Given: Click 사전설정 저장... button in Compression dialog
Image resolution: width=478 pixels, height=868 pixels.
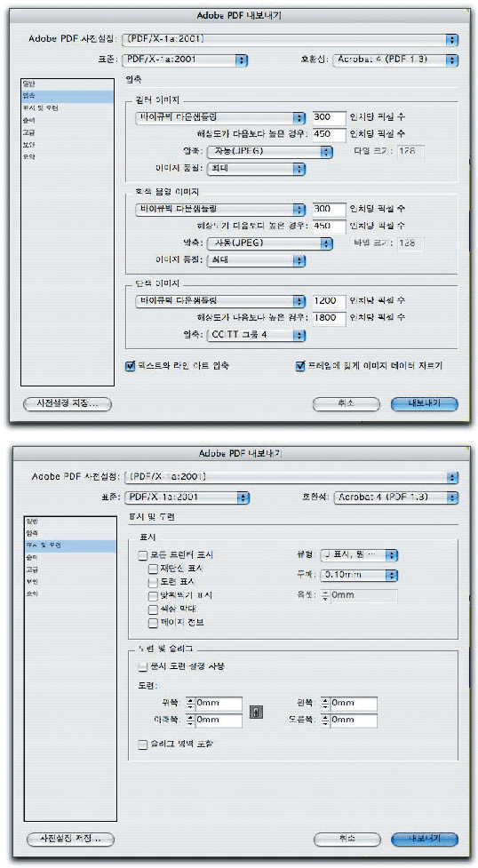Looking at the screenshot, I should point(67,404).
